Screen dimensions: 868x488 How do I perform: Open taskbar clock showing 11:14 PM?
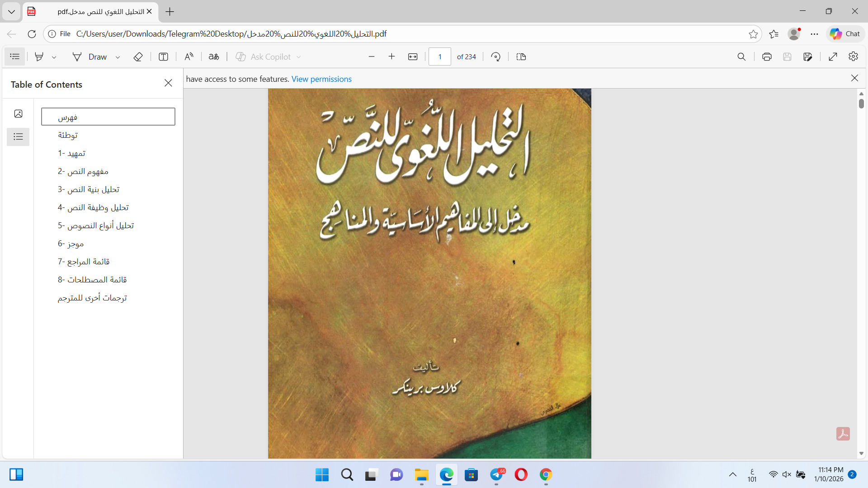click(x=830, y=474)
